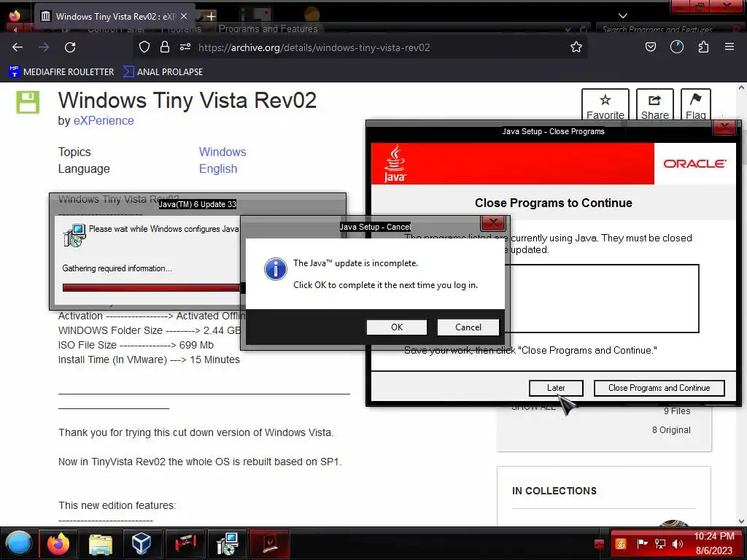Click the green floppy software item icon
This screenshot has height=560, width=747.
coord(28,102)
